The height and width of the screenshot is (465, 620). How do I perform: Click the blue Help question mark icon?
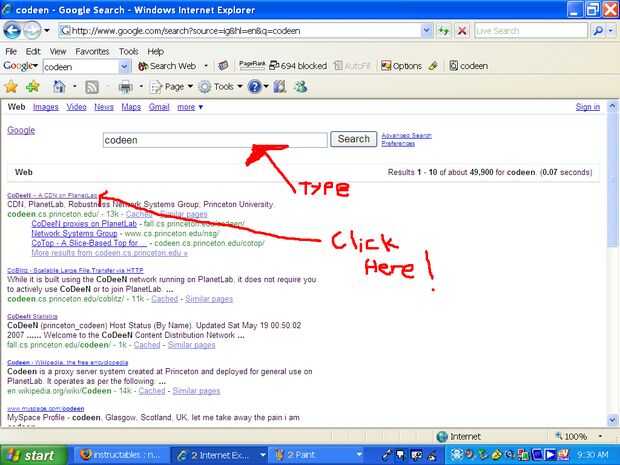pyautogui.click(x=255, y=87)
